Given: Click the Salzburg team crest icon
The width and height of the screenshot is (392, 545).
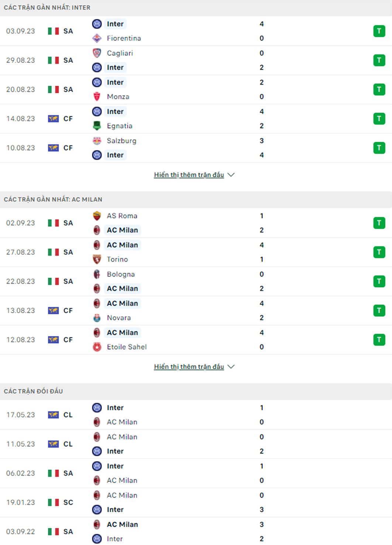Looking at the screenshot, I should click(x=97, y=141).
